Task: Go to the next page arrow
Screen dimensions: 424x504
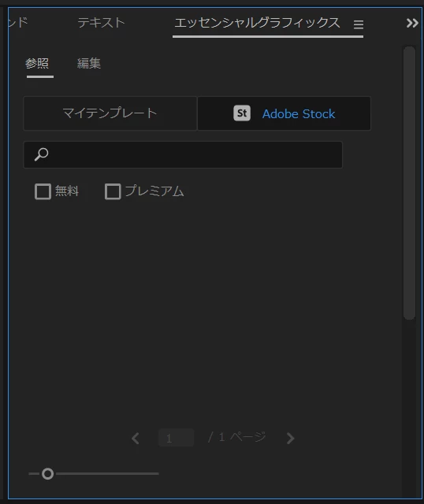Action: coord(290,438)
